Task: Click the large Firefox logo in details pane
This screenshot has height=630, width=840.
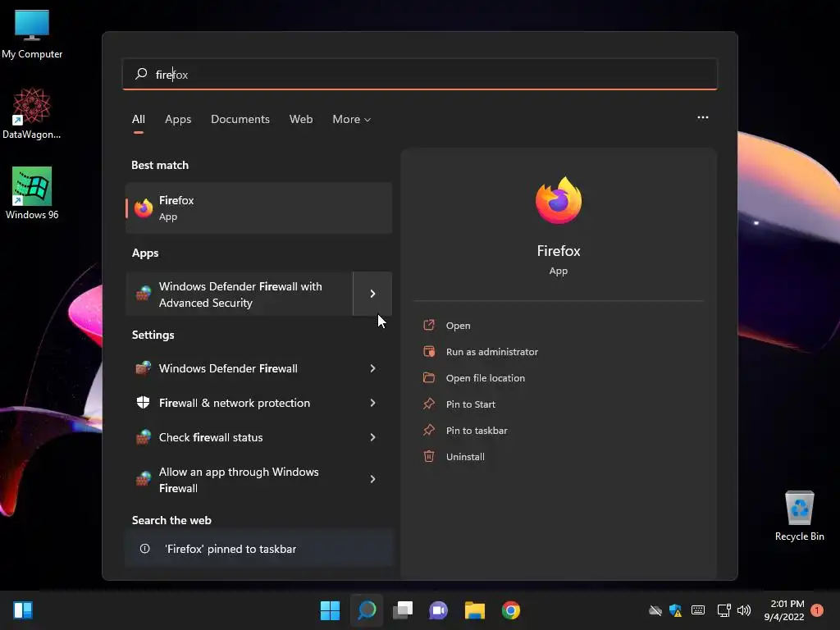Action: (x=558, y=200)
